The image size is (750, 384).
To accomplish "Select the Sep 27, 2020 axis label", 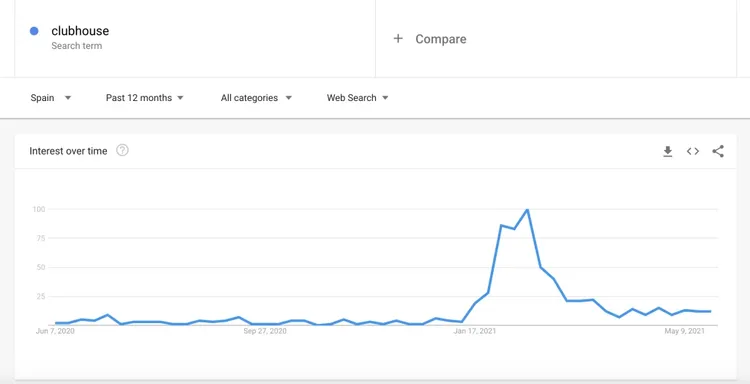I will pos(265,331).
